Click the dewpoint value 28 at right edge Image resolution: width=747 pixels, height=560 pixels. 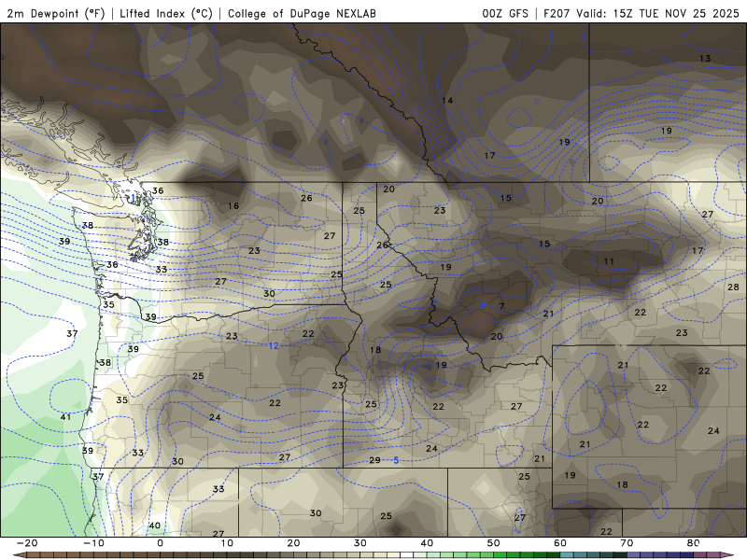733,287
